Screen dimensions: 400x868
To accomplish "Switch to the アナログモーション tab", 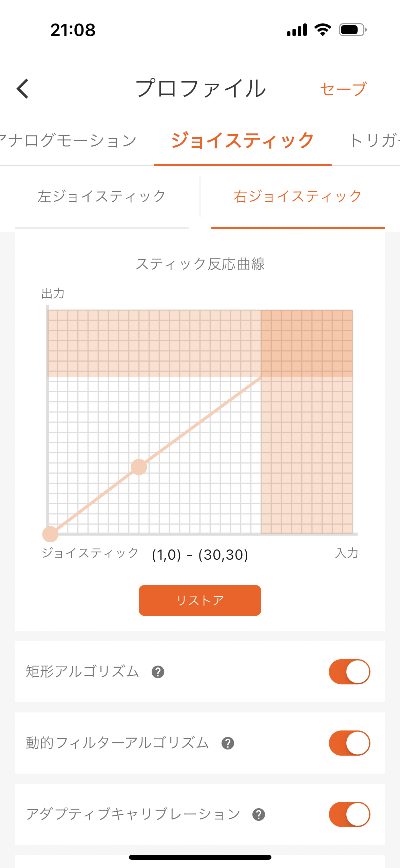I will tap(68, 141).
